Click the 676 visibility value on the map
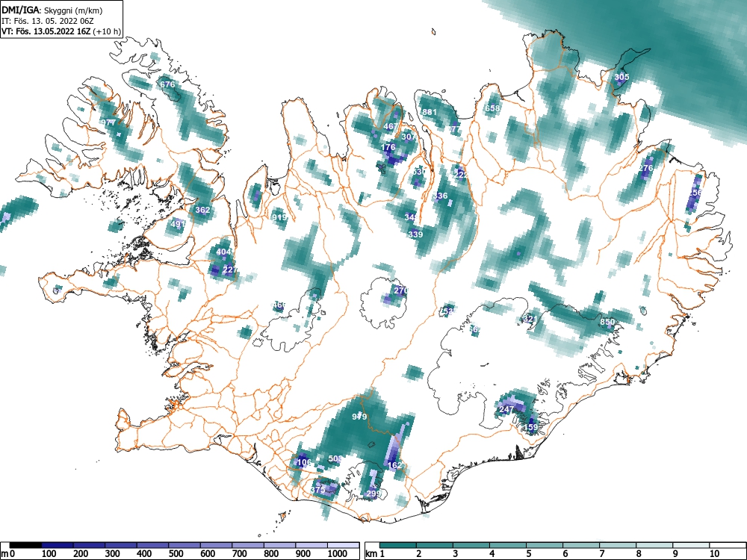Viewport: 747px width, 560px height. pyautogui.click(x=167, y=84)
